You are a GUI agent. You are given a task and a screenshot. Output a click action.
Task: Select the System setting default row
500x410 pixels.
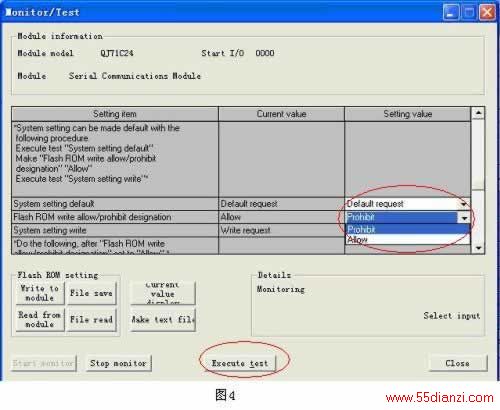[x=115, y=204]
